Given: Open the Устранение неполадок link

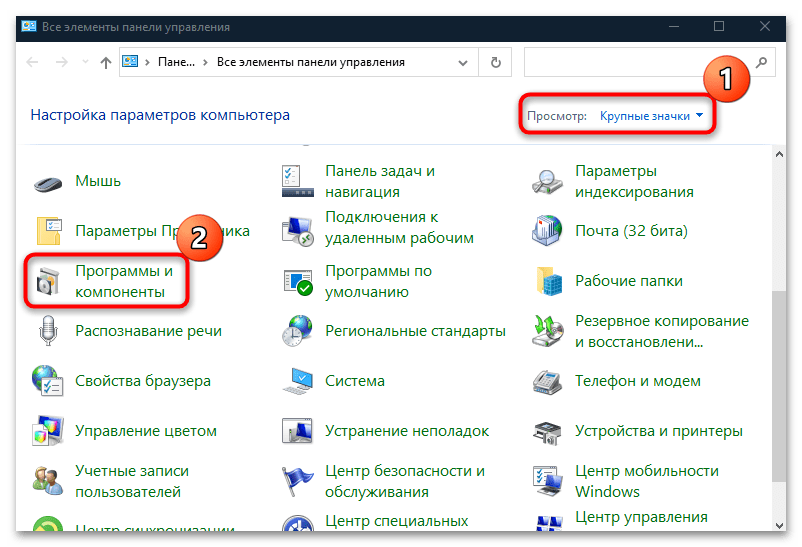Looking at the screenshot, I should tap(407, 431).
